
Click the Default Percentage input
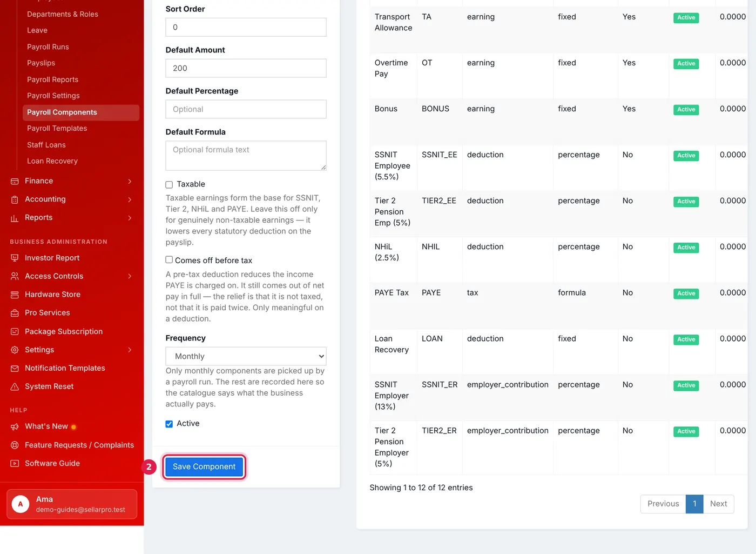[x=246, y=109]
